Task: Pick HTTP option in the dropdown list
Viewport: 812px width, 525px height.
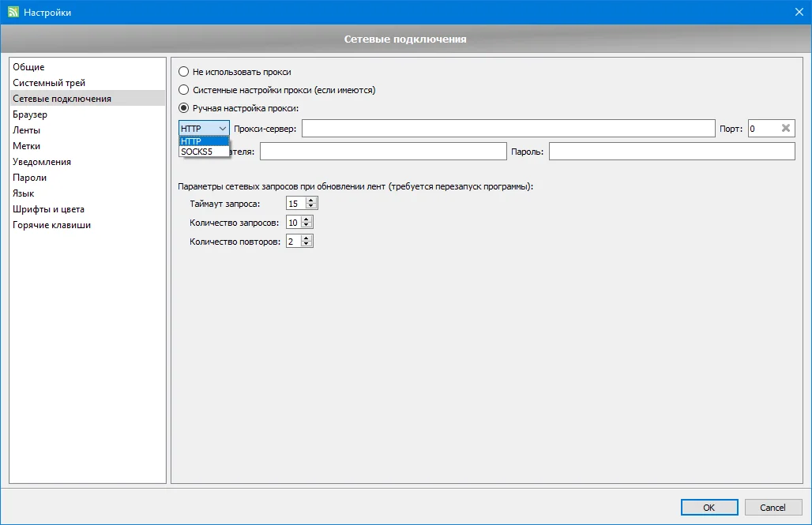Action: tap(192, 141)
